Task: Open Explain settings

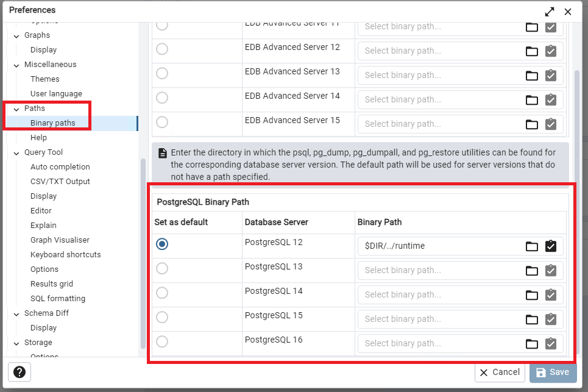Action: pos(43,226)
